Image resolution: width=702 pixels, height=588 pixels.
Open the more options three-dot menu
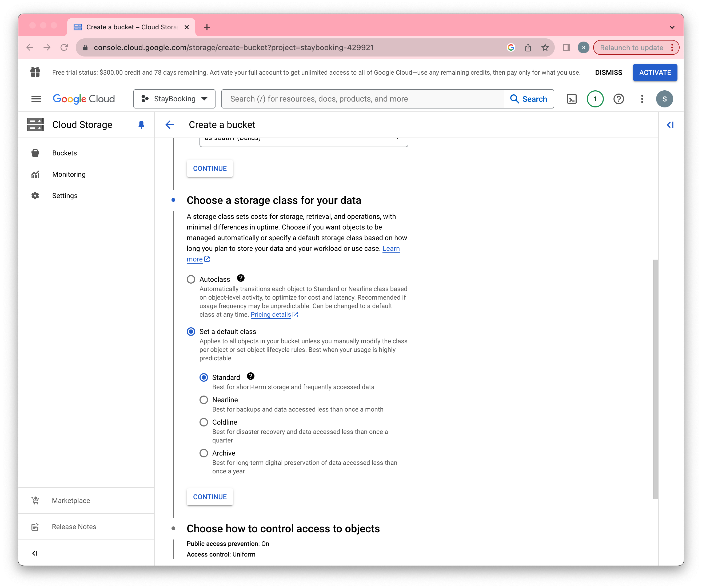pyautogui.click(x=642, y=99)
